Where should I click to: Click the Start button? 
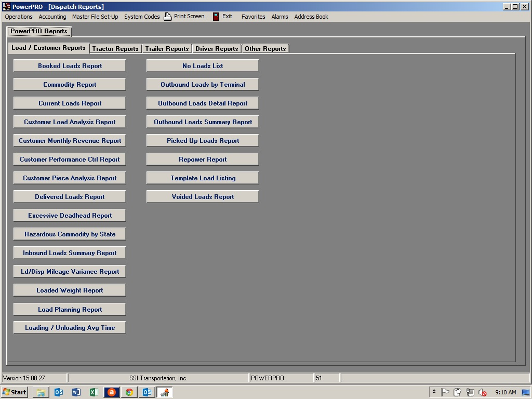pyautogui.click(x=14, y=392)
